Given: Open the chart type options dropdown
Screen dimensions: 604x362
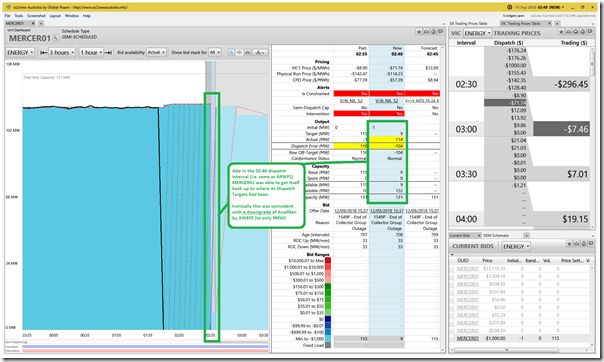Looking at the screenshot, I should coord(260,52).
